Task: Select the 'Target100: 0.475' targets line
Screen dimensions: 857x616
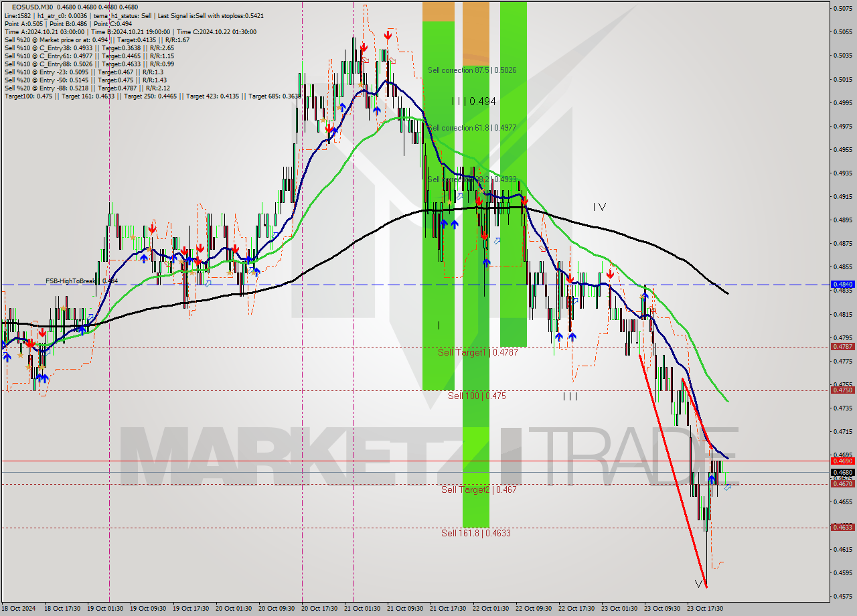Action: click(x=153, y=96)
